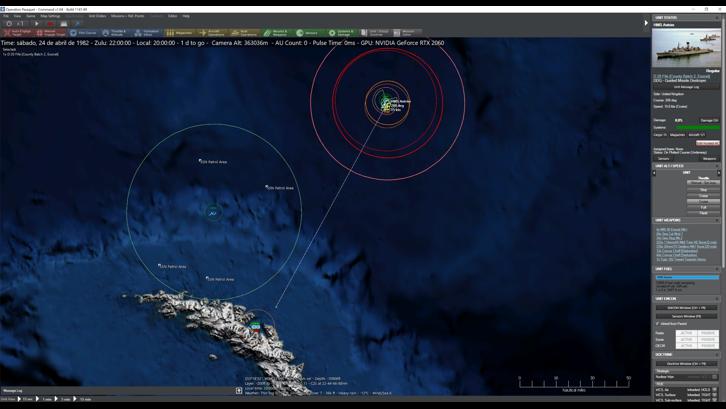Select the submarine unit inside the patrol circle

(x=213, y=214)
